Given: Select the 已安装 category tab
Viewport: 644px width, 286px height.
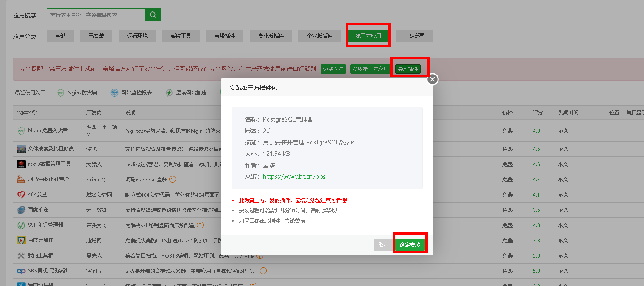Looking at the screenshot, I should [96, 36].
